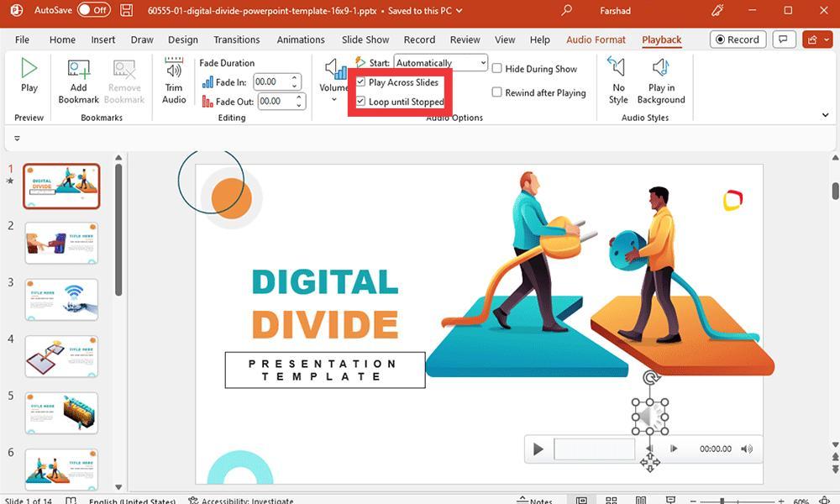The width and height of the screenshot is (840, 504).
Task: Click the colorful logo on the slide
Action: click(732, 200)
